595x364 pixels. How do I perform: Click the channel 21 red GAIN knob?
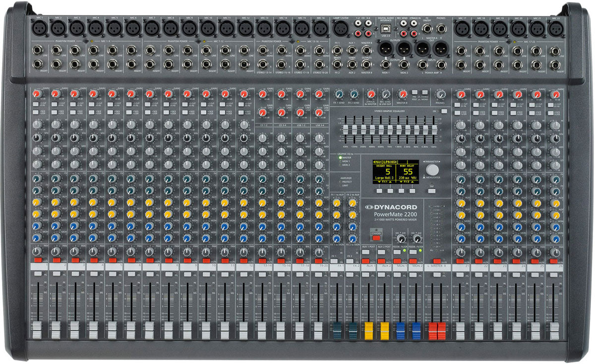461,94
